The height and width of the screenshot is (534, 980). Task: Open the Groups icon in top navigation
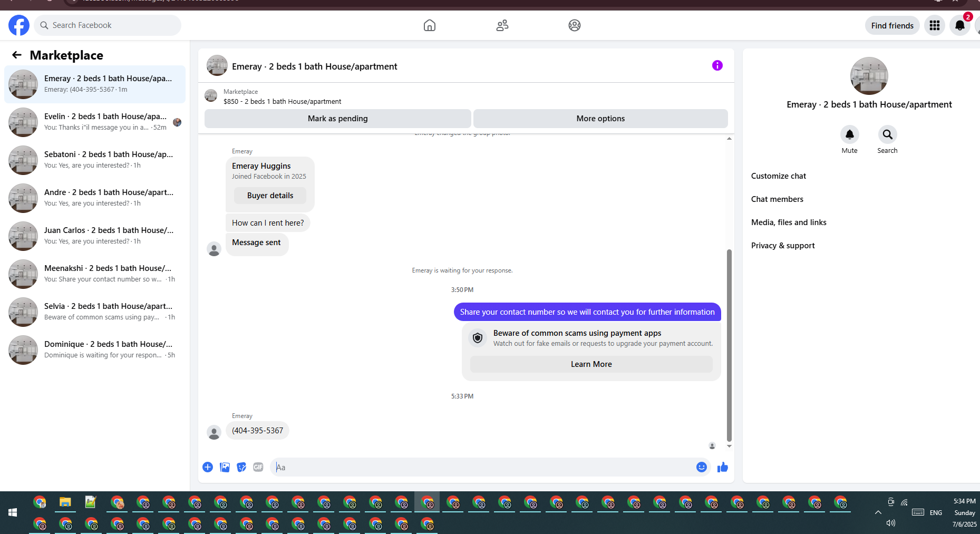click(x=575, y=25)
